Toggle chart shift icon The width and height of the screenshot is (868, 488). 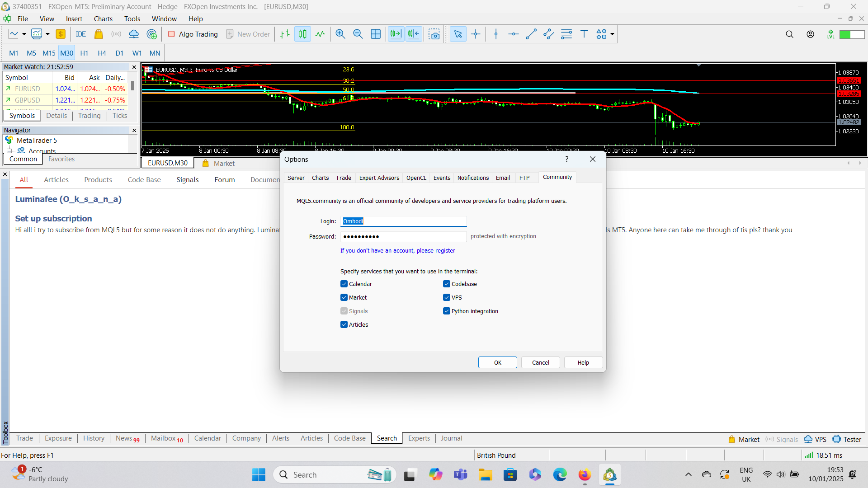pyautogui.click(x=414, y=34)
